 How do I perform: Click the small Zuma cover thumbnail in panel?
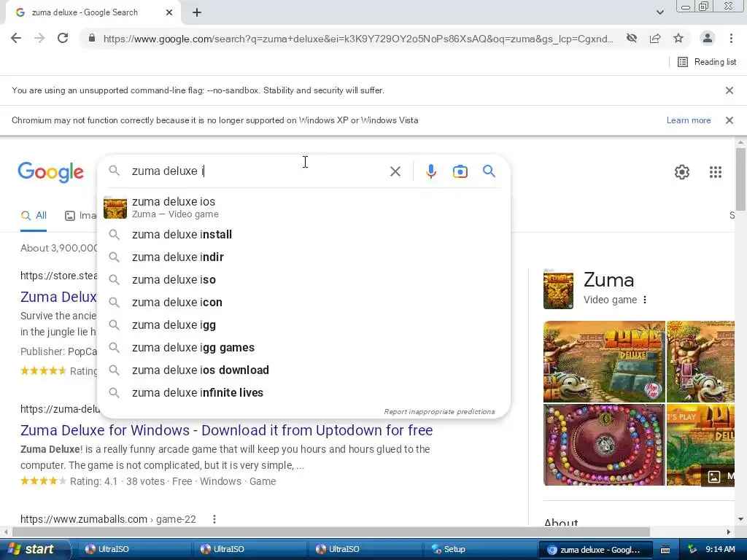click(x=558, y=289)
